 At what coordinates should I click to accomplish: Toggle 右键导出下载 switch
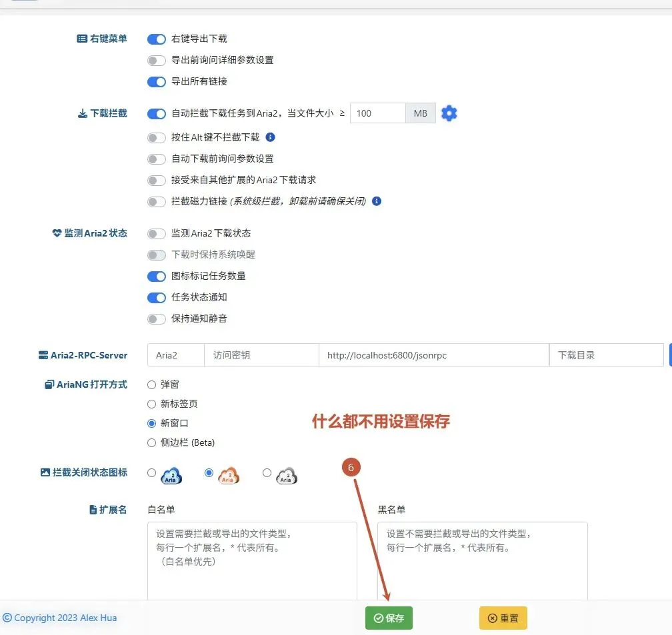tap(157, 39)
